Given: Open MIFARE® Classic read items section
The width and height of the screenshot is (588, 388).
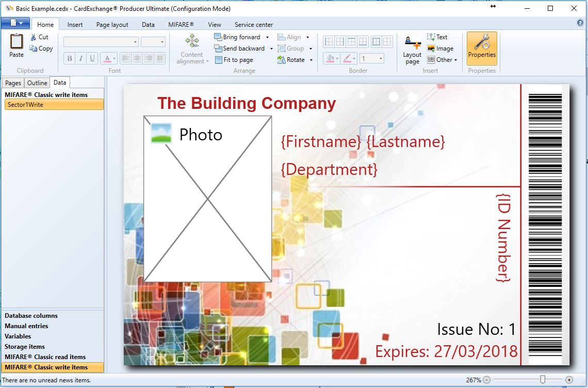Looking at the screenshot, I should pos(45,357).
